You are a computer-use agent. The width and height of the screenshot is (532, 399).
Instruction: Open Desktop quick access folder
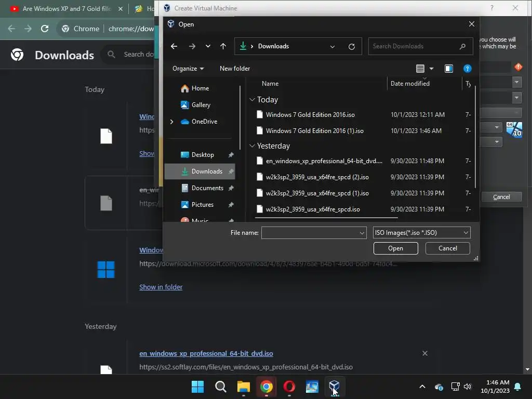[x=203, y=155]
